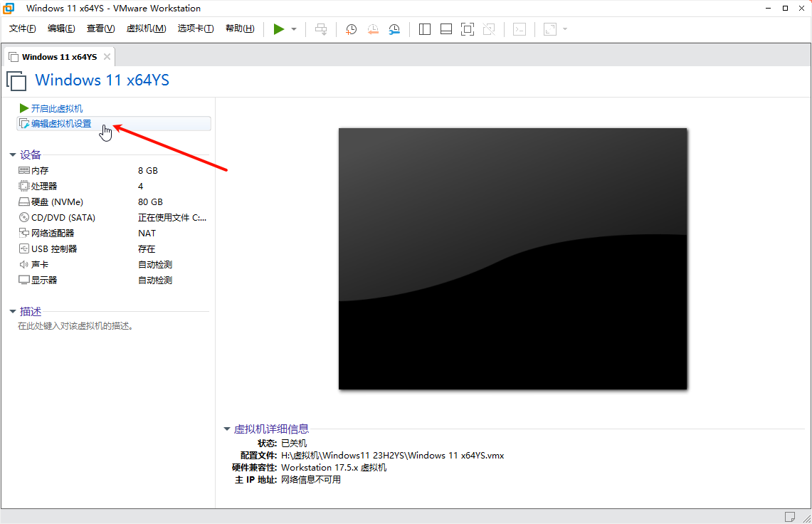
Task: Open the power options dropdown arrow
Action: (294, 29)
